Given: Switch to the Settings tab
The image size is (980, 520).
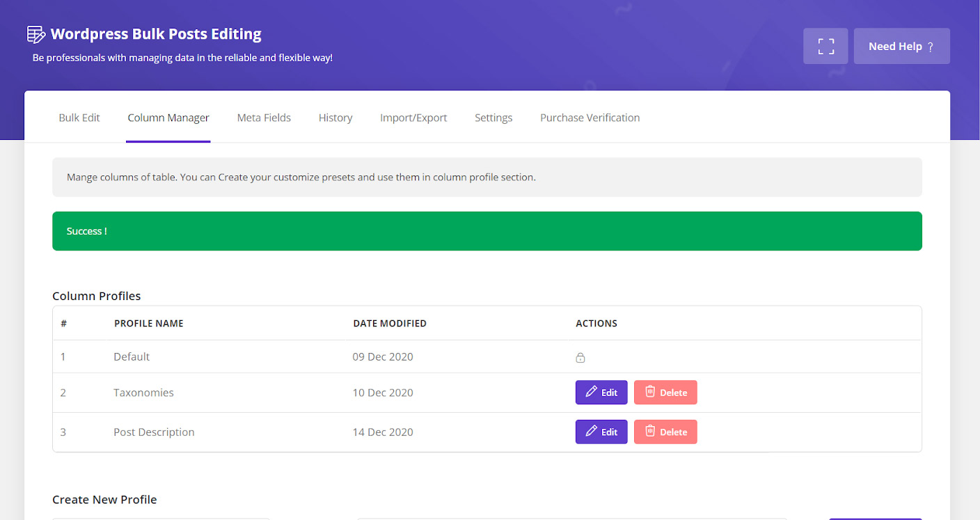Looking at the screenshot, I should click(x=493, y=118).
